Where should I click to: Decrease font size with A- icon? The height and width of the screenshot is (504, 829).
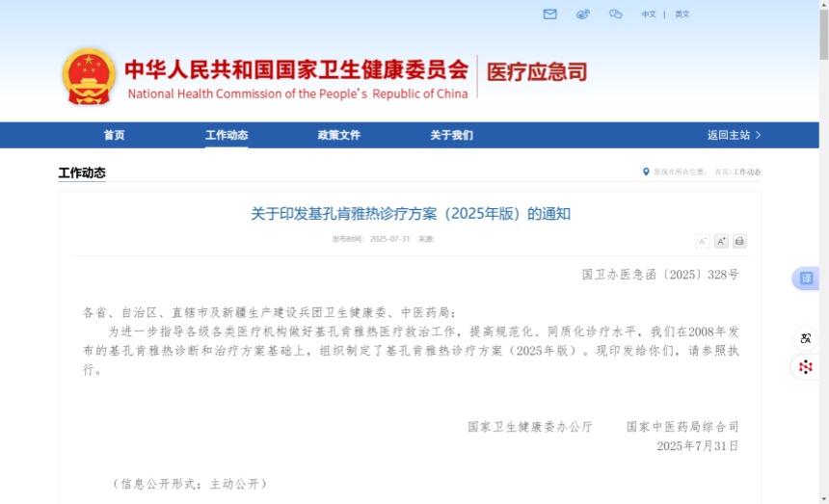click(x=703, y=241)
